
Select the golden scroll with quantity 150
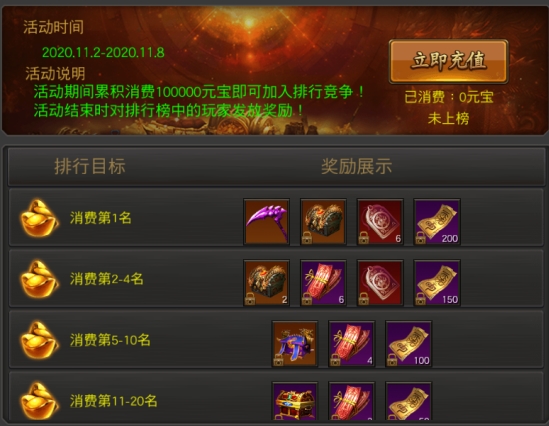pos(437,282)
